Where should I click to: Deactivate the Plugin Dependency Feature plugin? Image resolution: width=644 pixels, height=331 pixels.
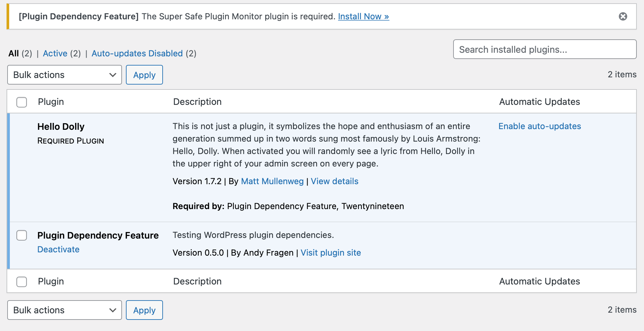pos(58,249)
